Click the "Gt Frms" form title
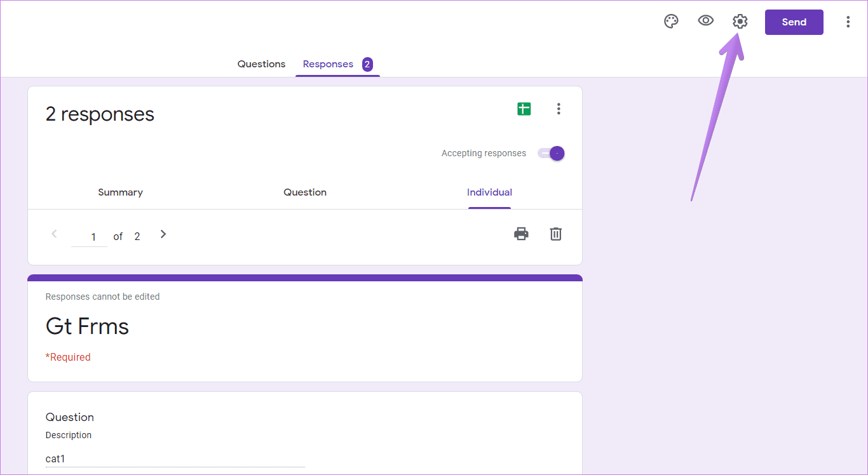Viewport: 868px width, 475px height. (87, 326)
